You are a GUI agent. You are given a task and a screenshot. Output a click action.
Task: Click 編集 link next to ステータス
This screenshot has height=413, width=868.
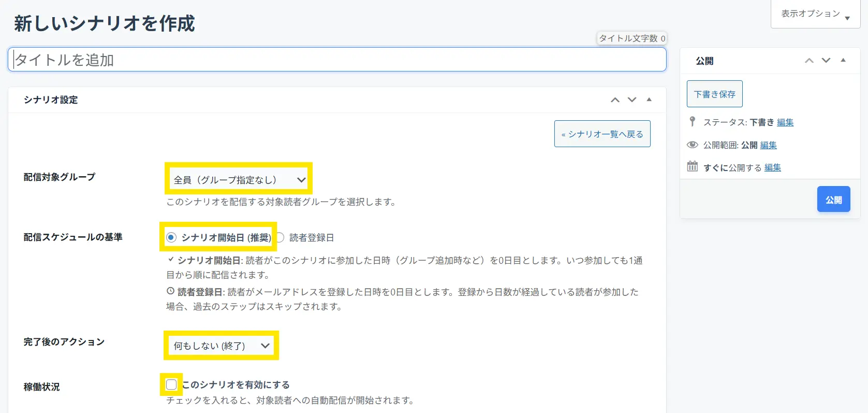coord(785,122)
